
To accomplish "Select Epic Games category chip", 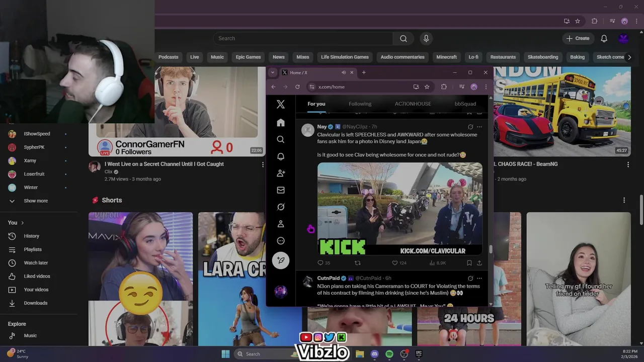I will [x=248, y=57].
